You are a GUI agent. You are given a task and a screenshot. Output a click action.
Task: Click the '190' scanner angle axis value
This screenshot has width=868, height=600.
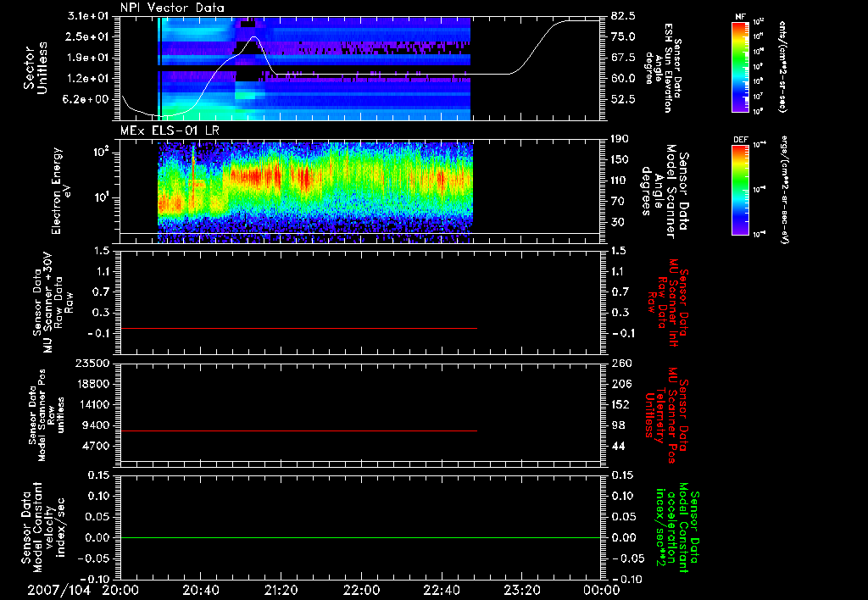(620, 139)
